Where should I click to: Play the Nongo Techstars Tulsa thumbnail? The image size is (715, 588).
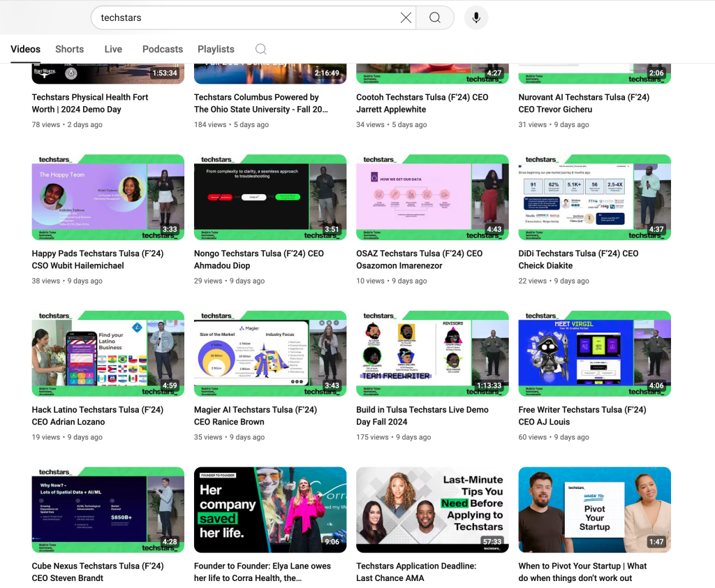pyautogui.click(x=270, y=197)
